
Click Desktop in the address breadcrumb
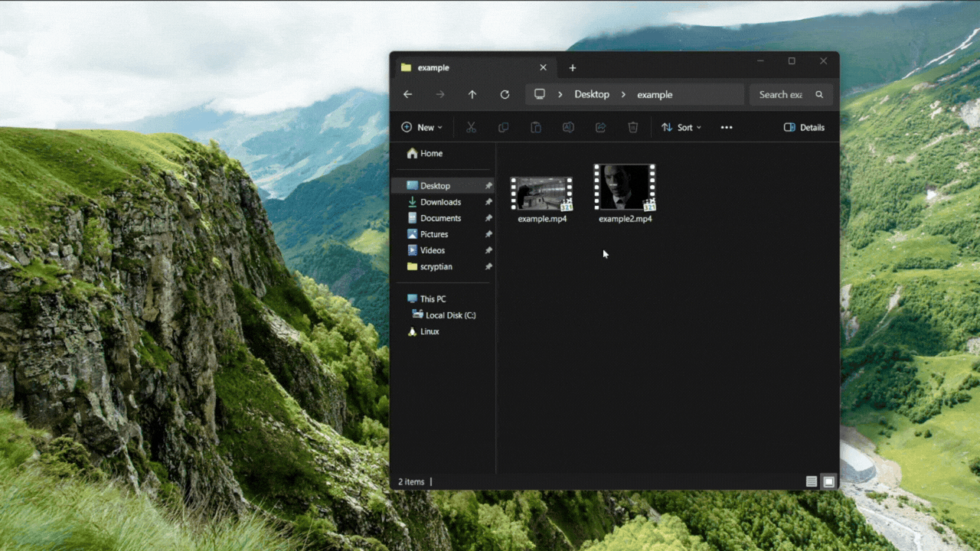point(592,94)
